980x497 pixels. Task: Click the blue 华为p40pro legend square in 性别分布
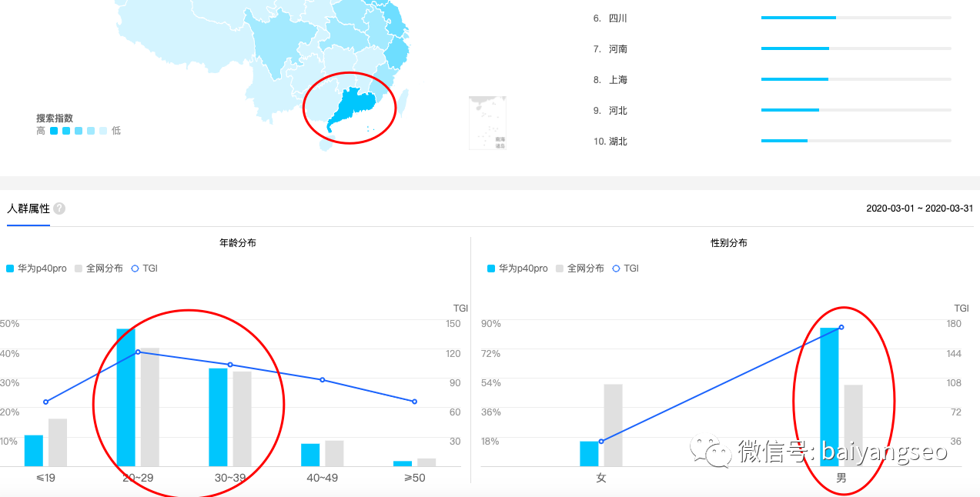coord(491,268)
